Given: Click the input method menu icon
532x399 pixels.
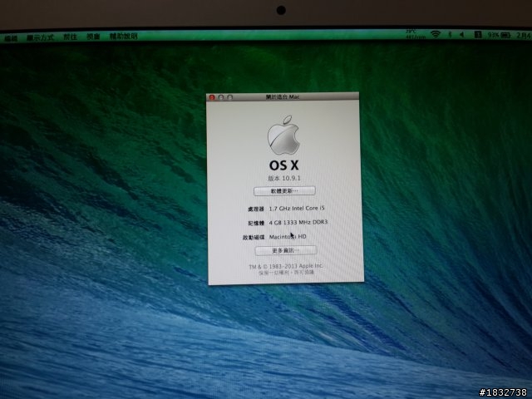Looking at the screenshot, I should pyautogui.click(x=478, y=34).
